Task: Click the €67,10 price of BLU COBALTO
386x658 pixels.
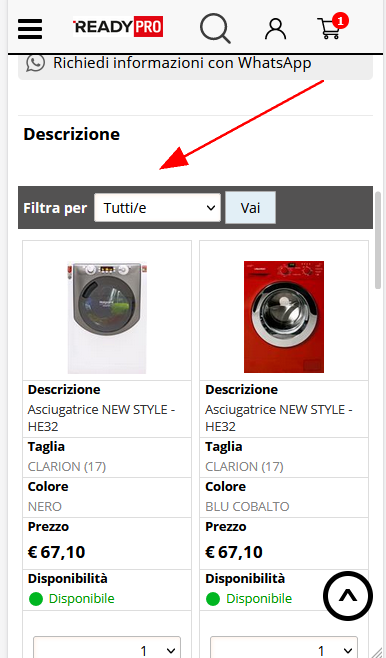Action: coord(234,552)
